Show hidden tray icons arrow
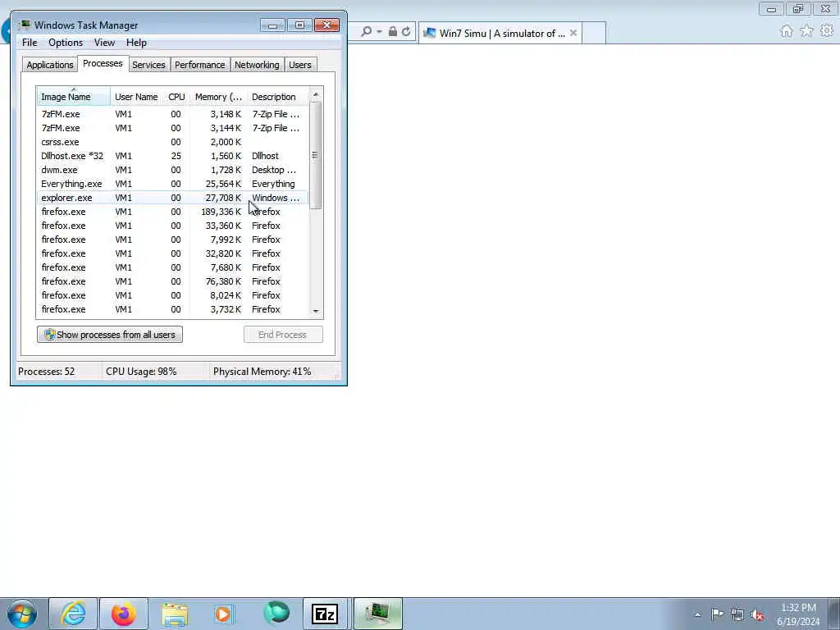Image resolution: width=840 pixels, height=630 pixels. pos(697,614)
